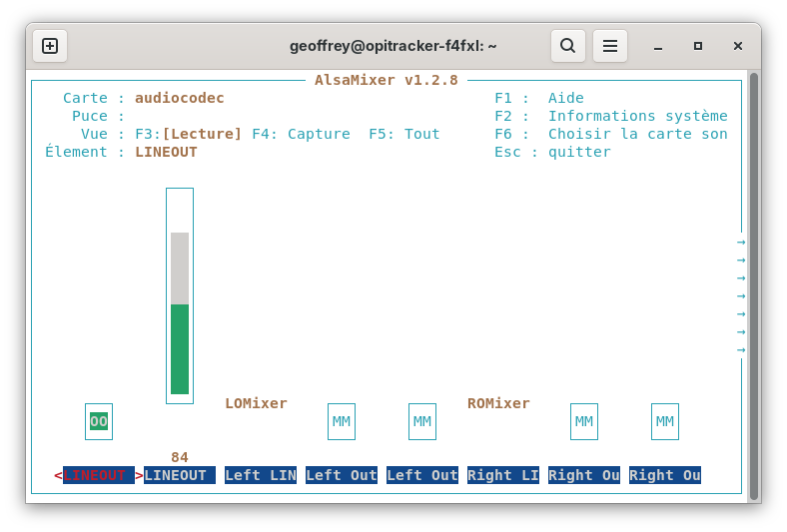The height and width of the screenshot is (532, 787).
Task: Select the first Left Out control label
Action: pyautogui.click(x=342, y=475)
